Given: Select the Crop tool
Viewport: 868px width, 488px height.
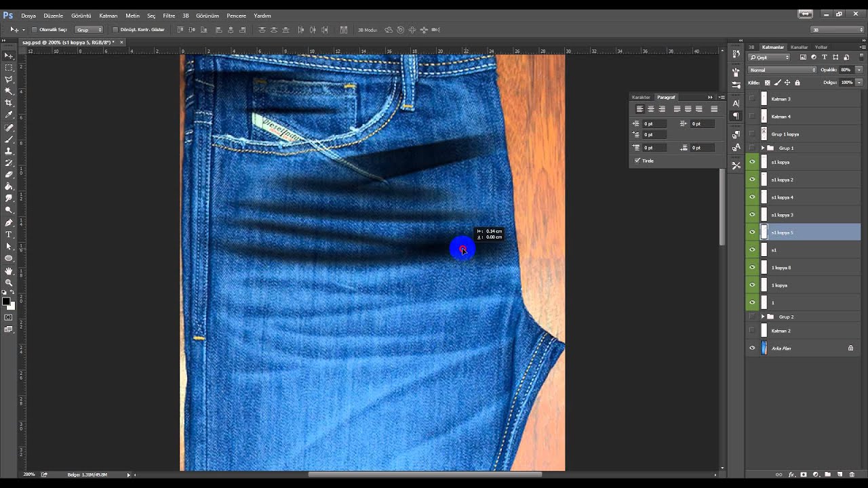Looking at the screenshot, I should (x=9, y=103).
